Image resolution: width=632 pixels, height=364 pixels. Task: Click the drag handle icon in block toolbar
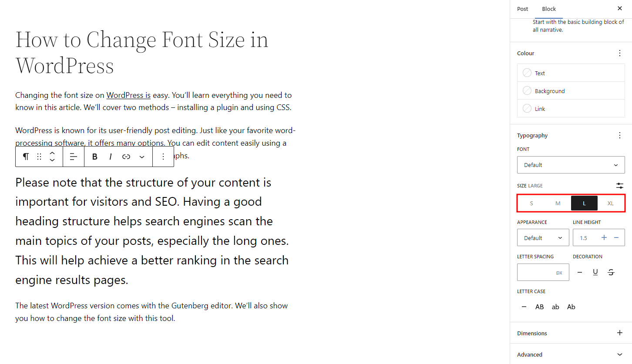click(x=39, y=157)
